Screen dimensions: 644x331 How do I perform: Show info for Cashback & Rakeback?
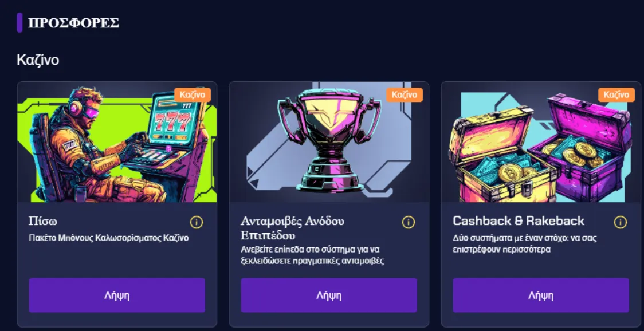pyautogui.click(x=620, y=222)
